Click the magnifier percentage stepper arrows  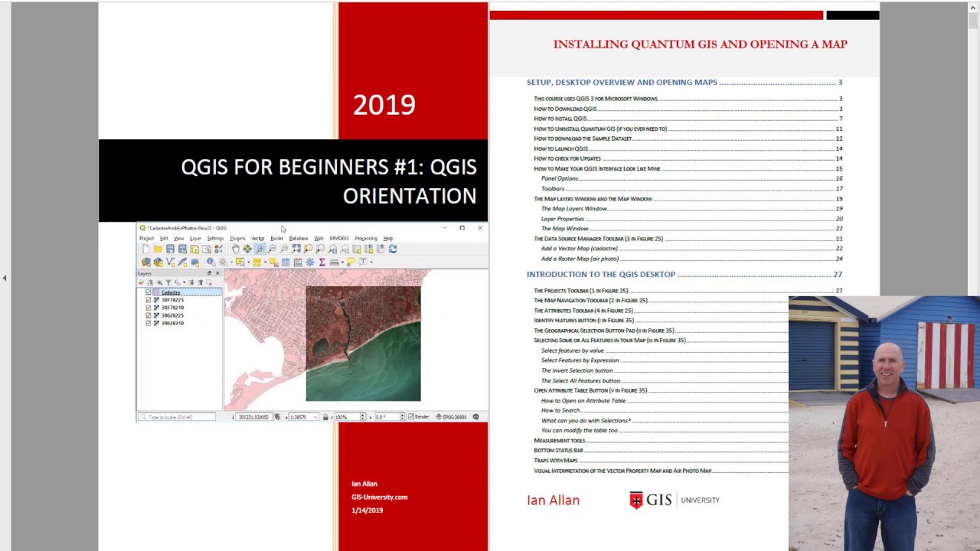(x=364, y=417)
